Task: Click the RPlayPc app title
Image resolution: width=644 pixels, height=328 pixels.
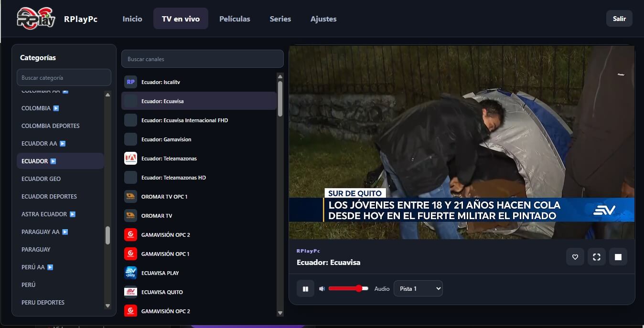Action: tap(81, 19)
